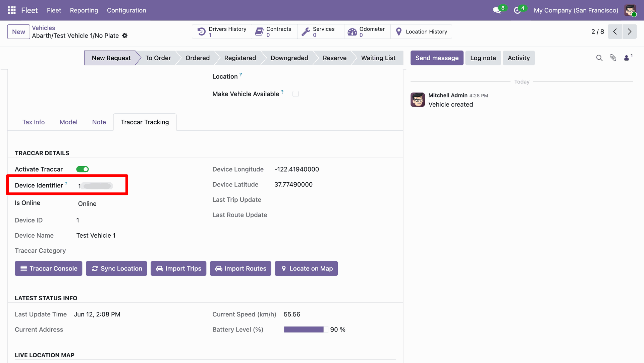Open Contracts smart button
Screen dimensions: 644x363
point(274,32)
